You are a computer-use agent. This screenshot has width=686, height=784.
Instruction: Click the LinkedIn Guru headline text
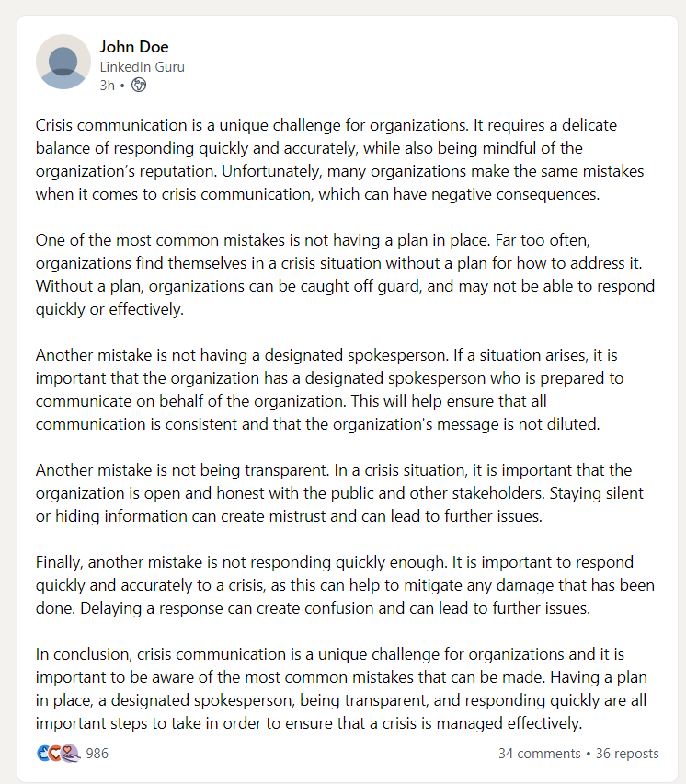(142, 66)
